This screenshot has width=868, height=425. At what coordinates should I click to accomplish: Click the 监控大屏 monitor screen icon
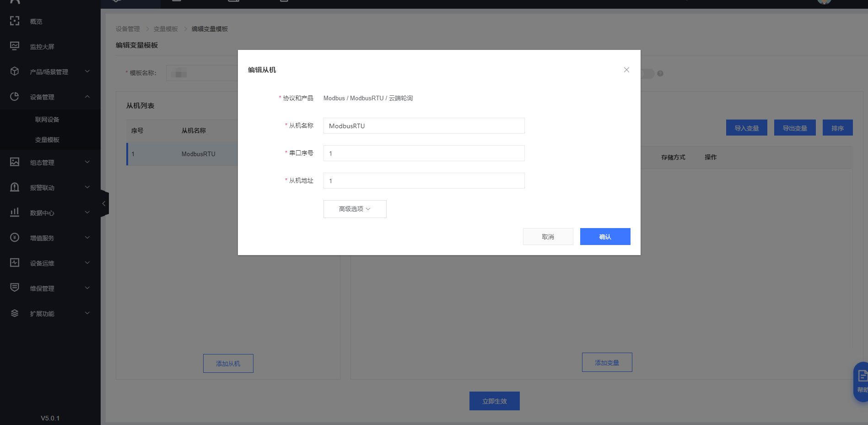coord(15,46)
